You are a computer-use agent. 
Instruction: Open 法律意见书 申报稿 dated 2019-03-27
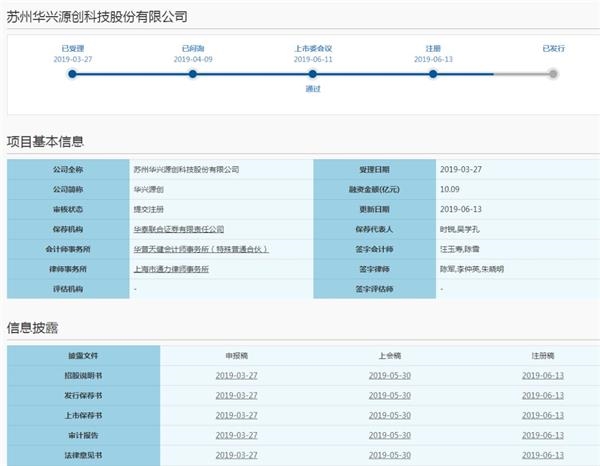click(236, 455)
